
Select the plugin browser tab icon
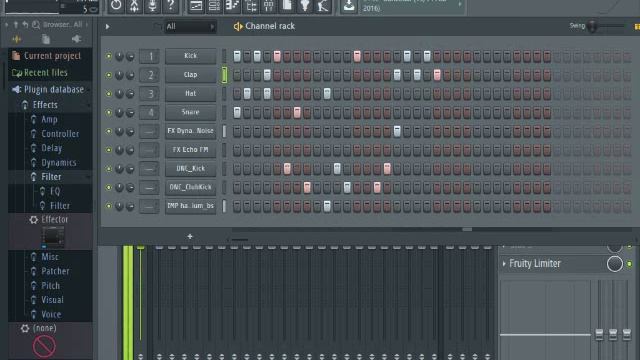tap(76, 39)
